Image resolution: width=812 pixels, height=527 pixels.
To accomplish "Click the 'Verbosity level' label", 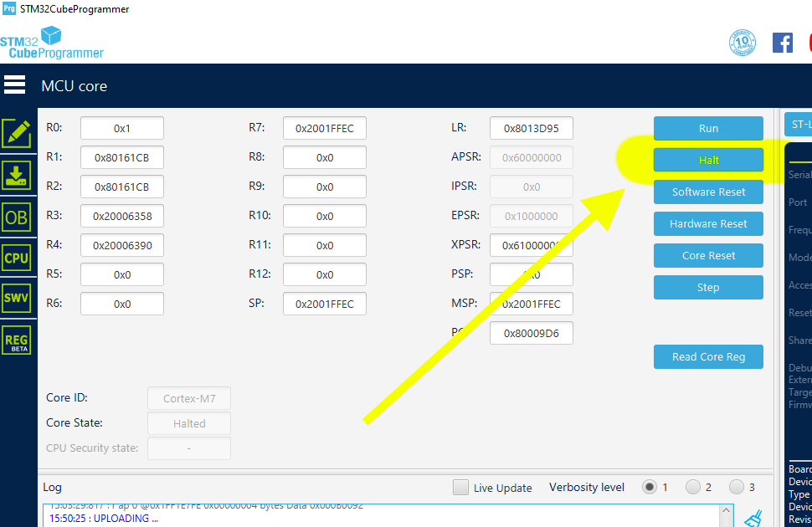I will (587, 487).
